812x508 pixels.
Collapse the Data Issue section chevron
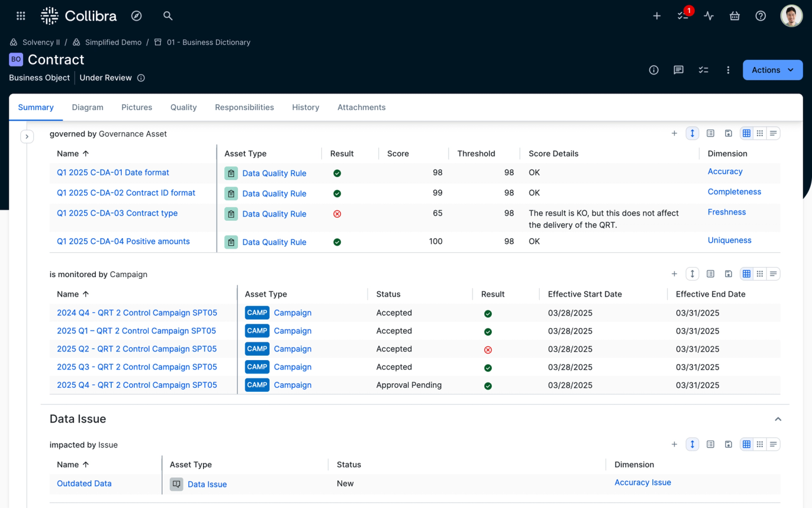[778, 419]
